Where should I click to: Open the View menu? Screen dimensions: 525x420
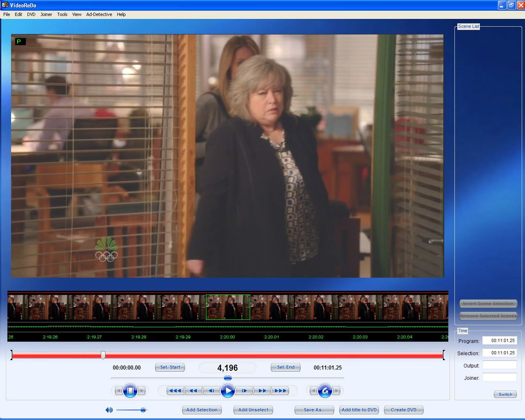point(77,14)
